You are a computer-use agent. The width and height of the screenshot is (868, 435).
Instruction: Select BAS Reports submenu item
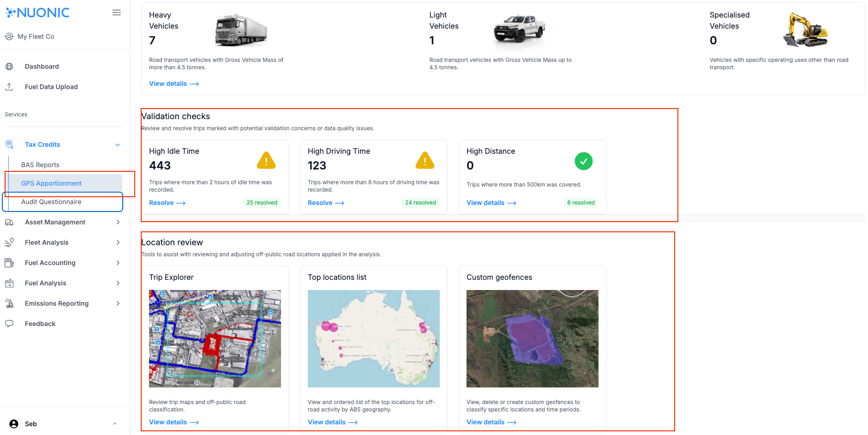click(40, 165)
